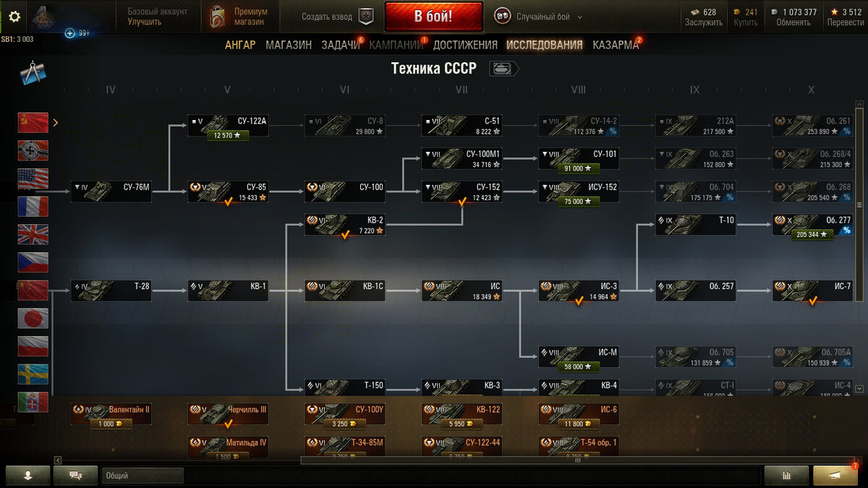Click the В бой! button
Image resolution: width=868 pixels, height=488 pixels.
pos(434,17)
